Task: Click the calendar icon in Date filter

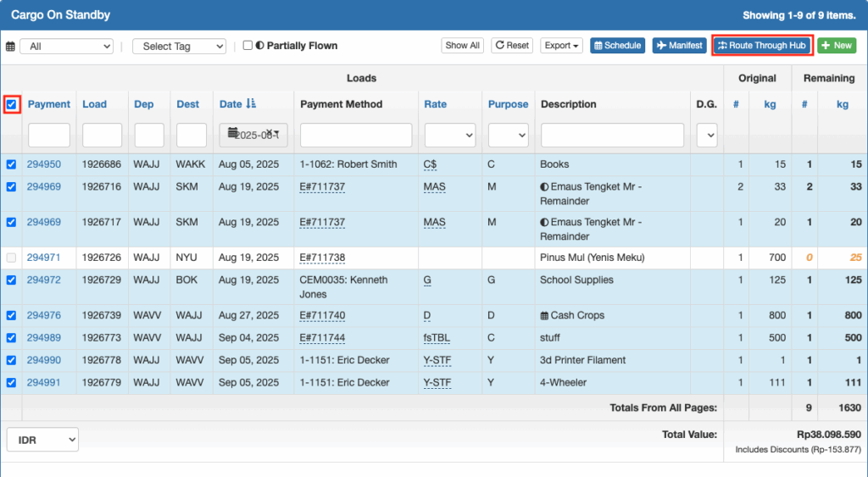Action: (x=232, y=134)
